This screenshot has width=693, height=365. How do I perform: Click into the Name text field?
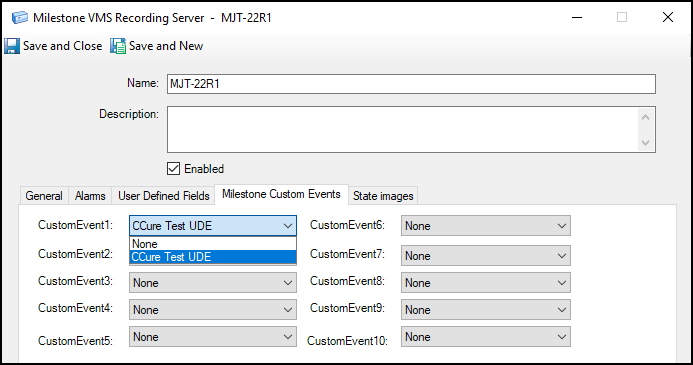(411, 84)
